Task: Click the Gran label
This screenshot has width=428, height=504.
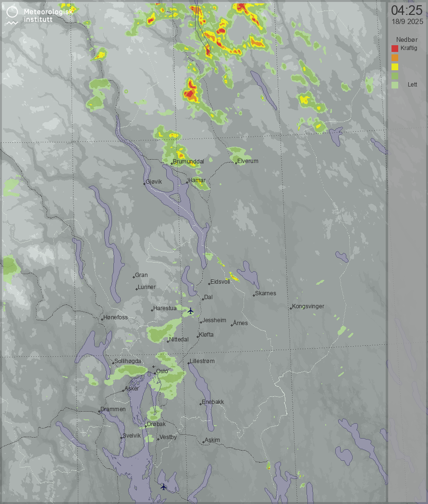Action: [x=141, y=275]
